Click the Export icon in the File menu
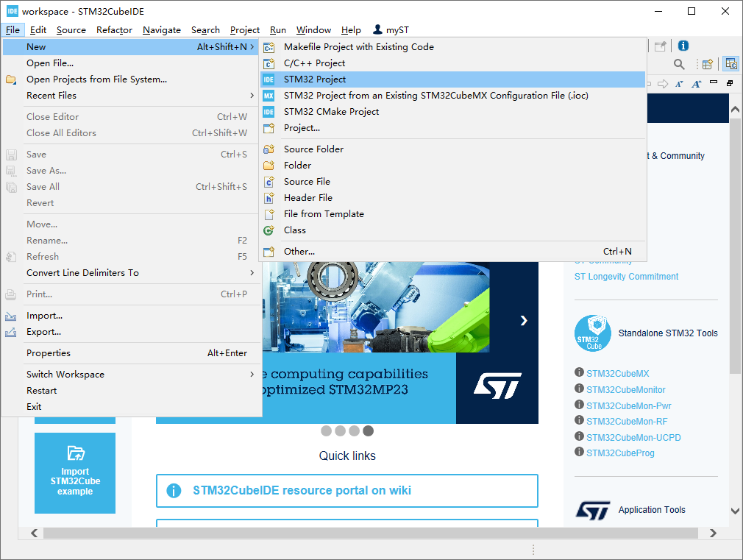 point(11,332)
